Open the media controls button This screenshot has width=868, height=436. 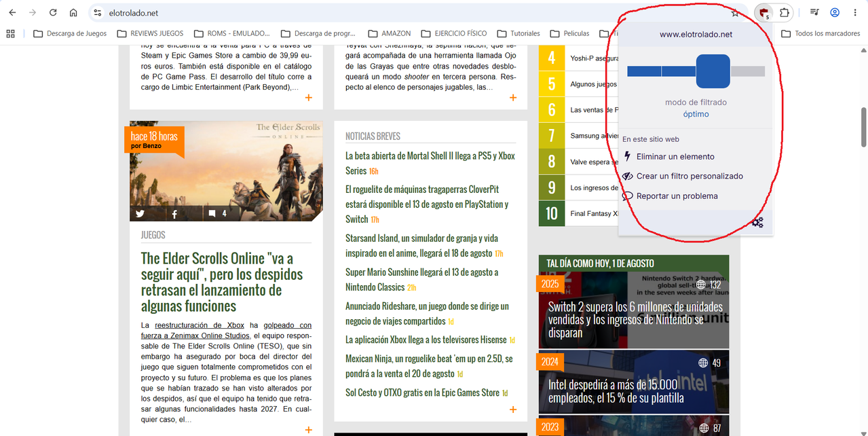pos(814,13)
